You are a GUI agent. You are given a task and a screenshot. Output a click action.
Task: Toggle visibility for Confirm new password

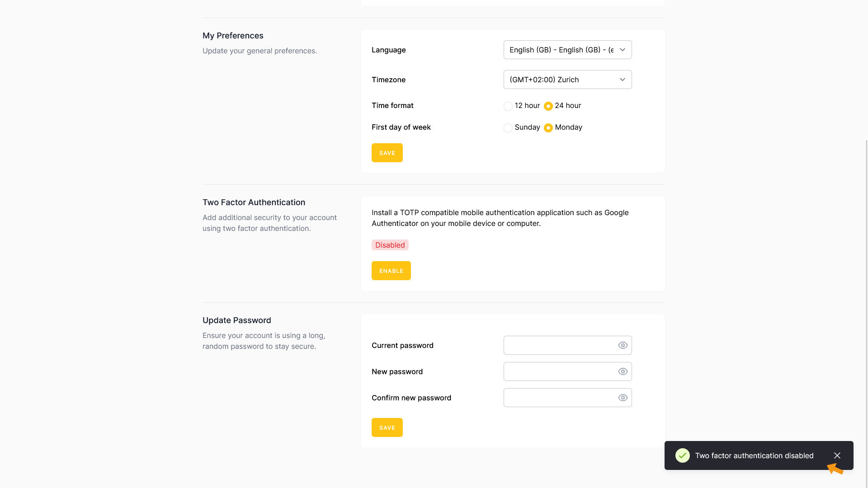(x=623, y=398)
